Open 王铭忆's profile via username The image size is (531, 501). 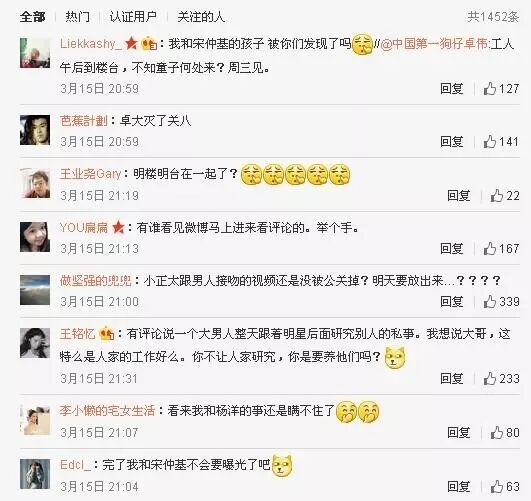tap(77, 334)
